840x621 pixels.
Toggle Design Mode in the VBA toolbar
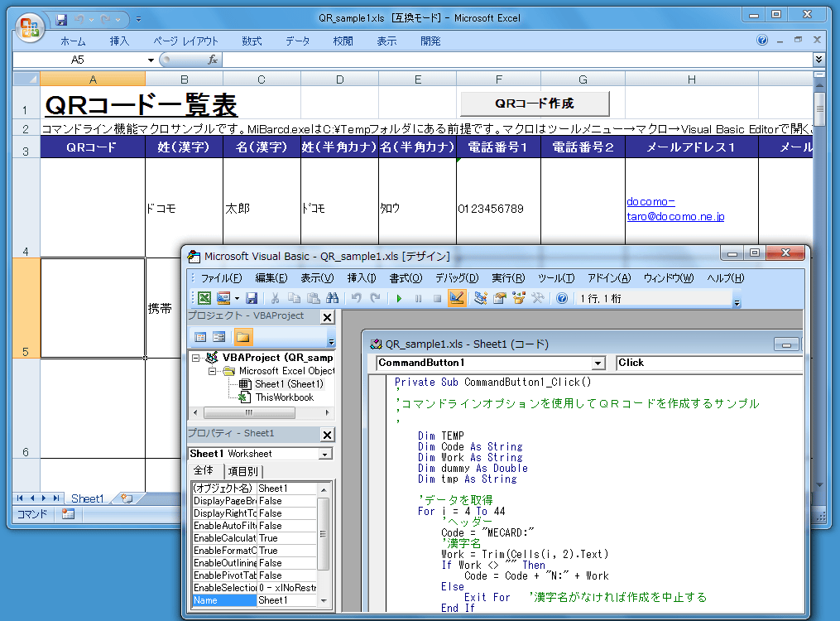[x=457, y=298]
